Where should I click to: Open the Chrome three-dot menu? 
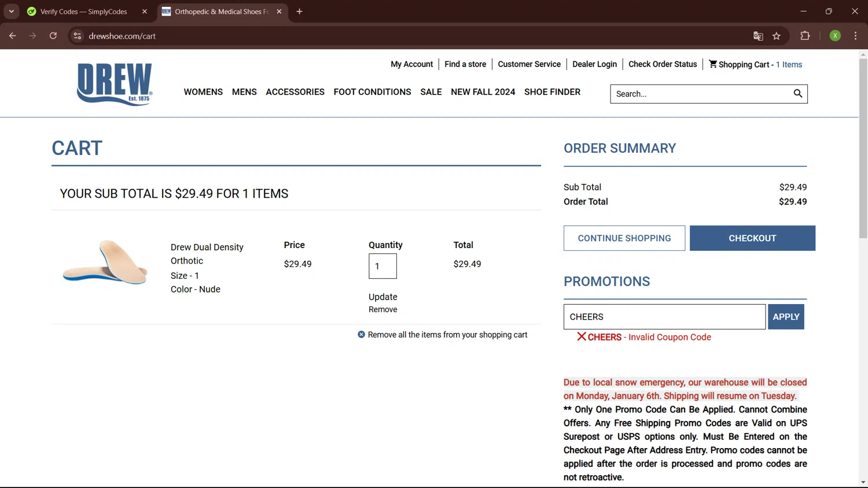click(x=855, y=36)
